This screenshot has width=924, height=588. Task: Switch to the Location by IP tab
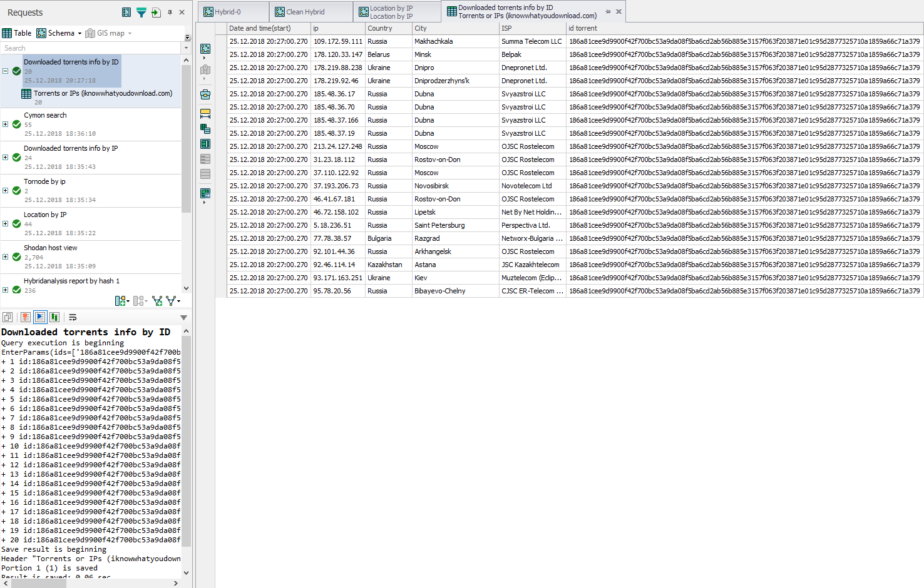[397, 12]
